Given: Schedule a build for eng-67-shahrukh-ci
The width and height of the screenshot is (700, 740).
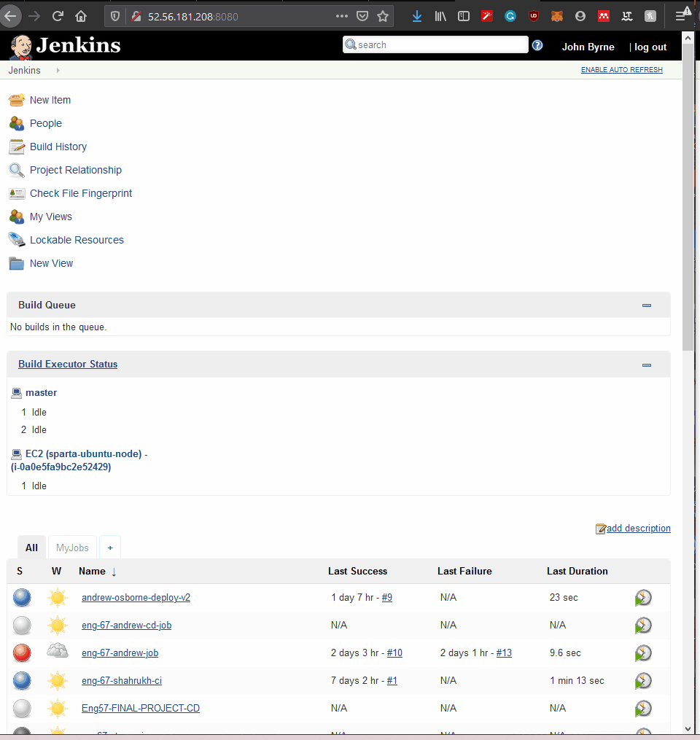Looking at the screenshot, I should (x=643, y=680).
